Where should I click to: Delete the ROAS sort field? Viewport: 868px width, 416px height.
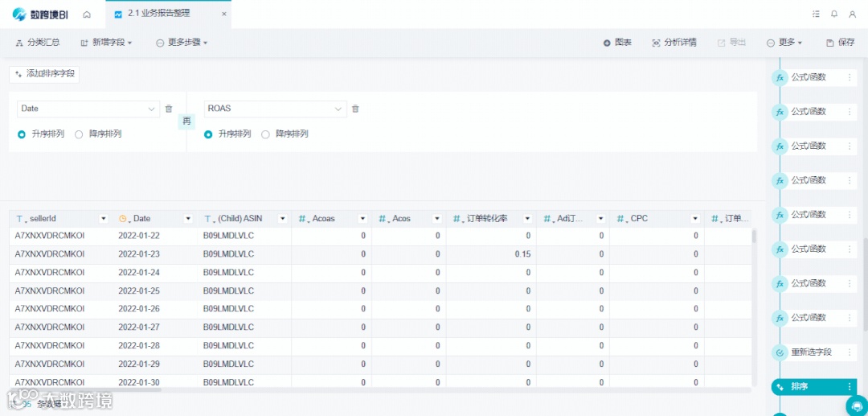tap(355, 109)
